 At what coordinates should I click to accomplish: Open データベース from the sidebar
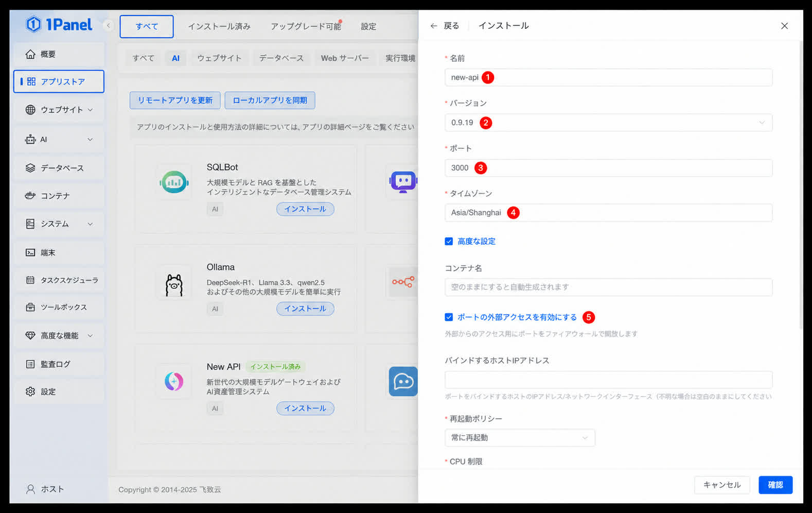click(x=59, y=168)
